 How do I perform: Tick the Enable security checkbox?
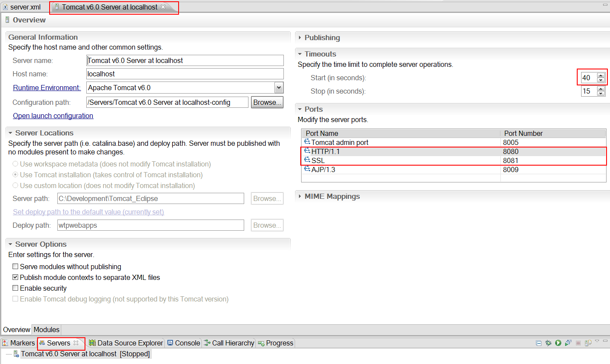point(16,288)
